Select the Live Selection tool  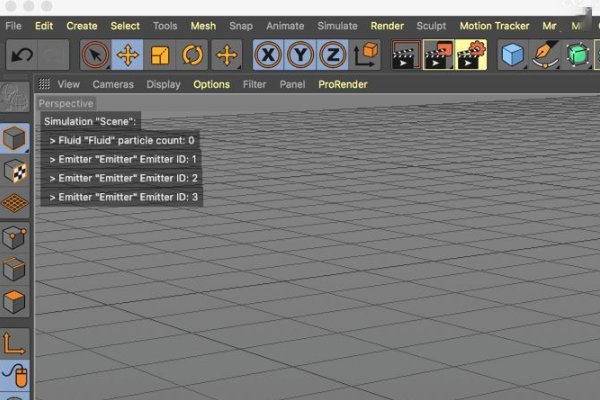(94, 56)
